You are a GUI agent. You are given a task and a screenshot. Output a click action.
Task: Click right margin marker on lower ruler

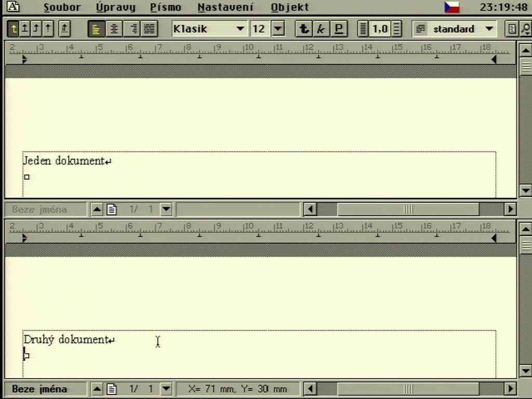coord(494,238)
